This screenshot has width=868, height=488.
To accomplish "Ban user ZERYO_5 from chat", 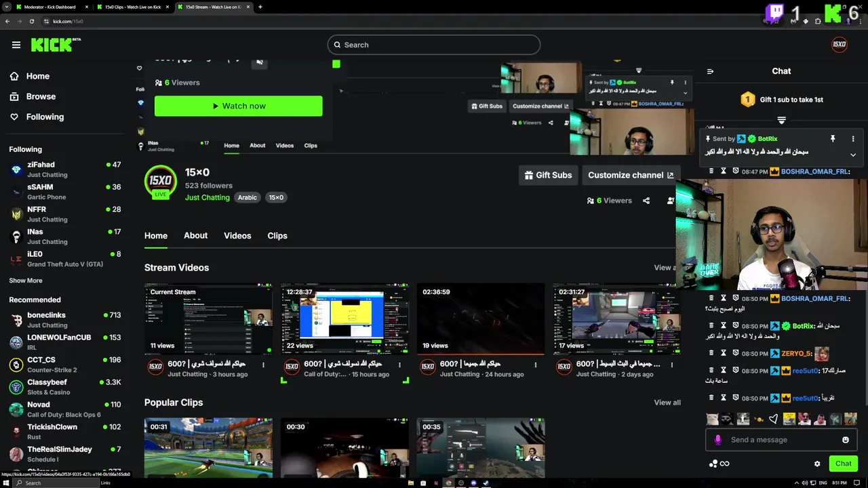I will [x=736, y=354].
